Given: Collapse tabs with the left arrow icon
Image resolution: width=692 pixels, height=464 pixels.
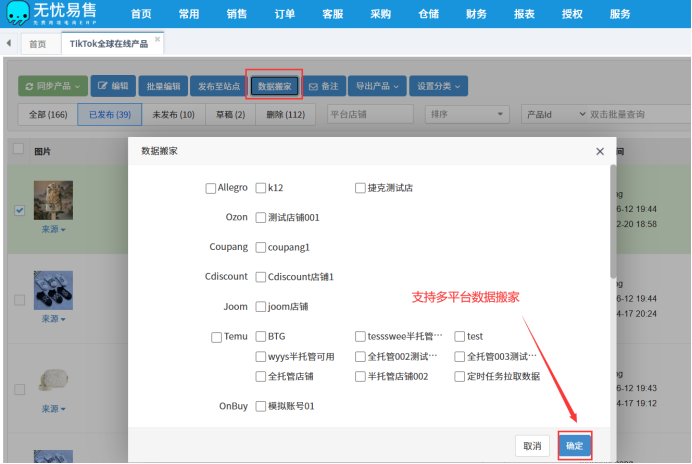Looking at the screenshot, I should click(9, 43).
